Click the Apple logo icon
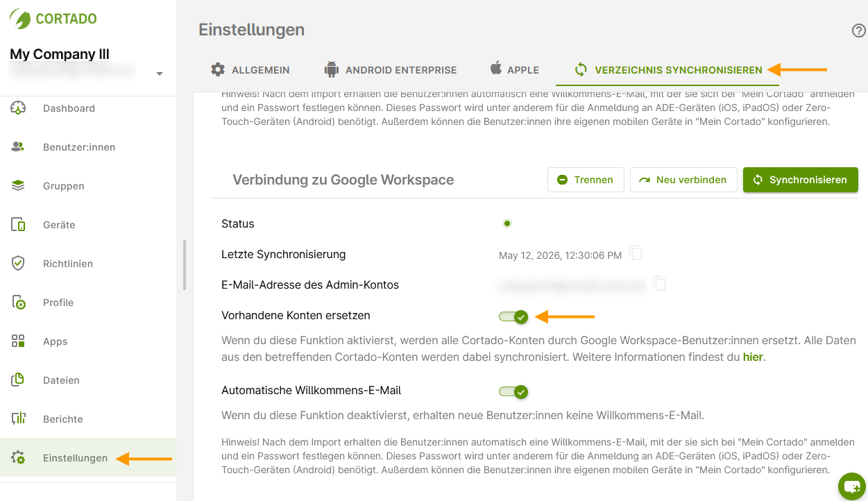 pos(495,68)
